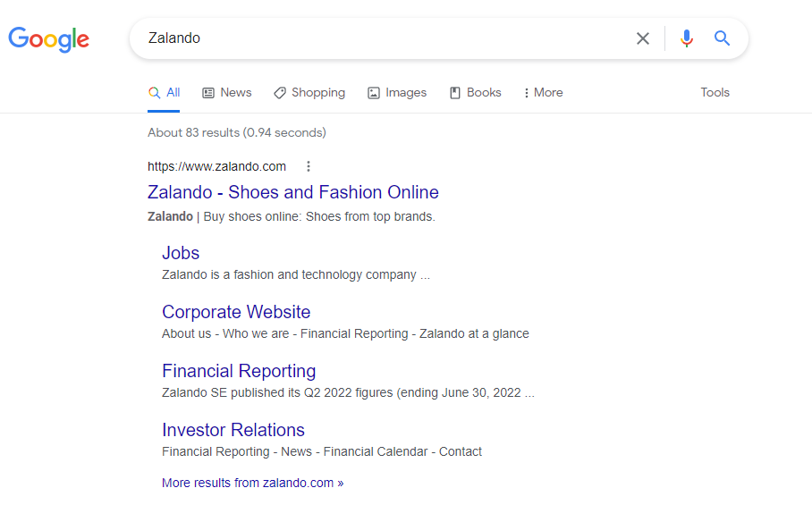Viewport: 812px width, 505px height.
Task: Start voice search with the microphone icon
Action: click(x=687, y=38)
